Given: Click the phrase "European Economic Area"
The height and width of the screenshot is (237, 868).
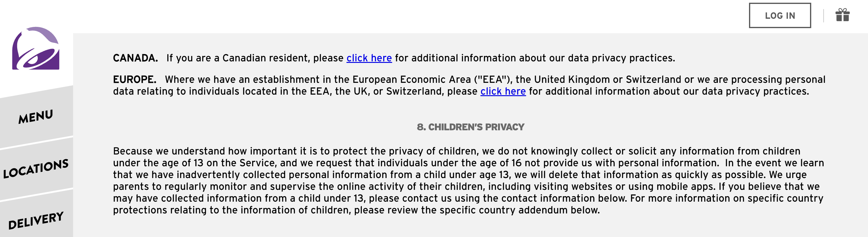Looking at the screenshot, I should pyautogui.click(x=411, y=79).
